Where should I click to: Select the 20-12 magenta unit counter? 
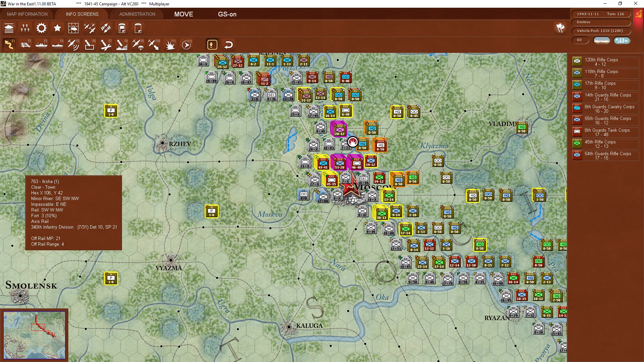[339, 129]
